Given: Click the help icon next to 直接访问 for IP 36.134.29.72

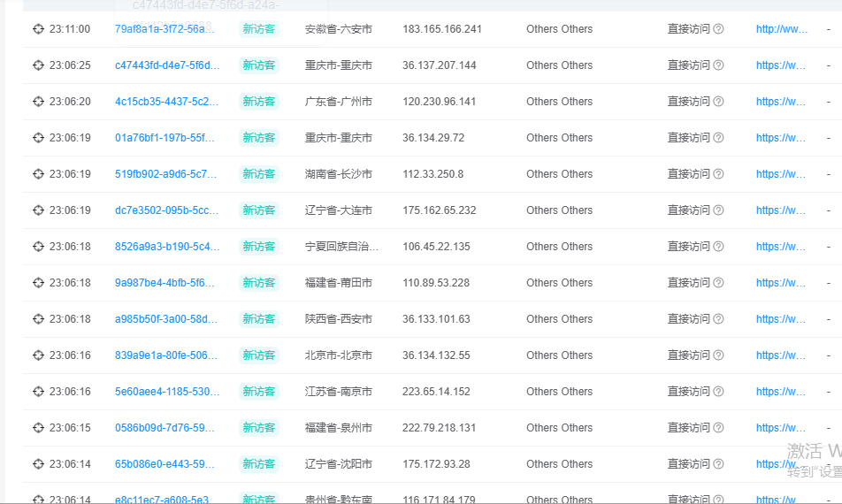Looking at the screenshot, I should click(x=718, y=138).
